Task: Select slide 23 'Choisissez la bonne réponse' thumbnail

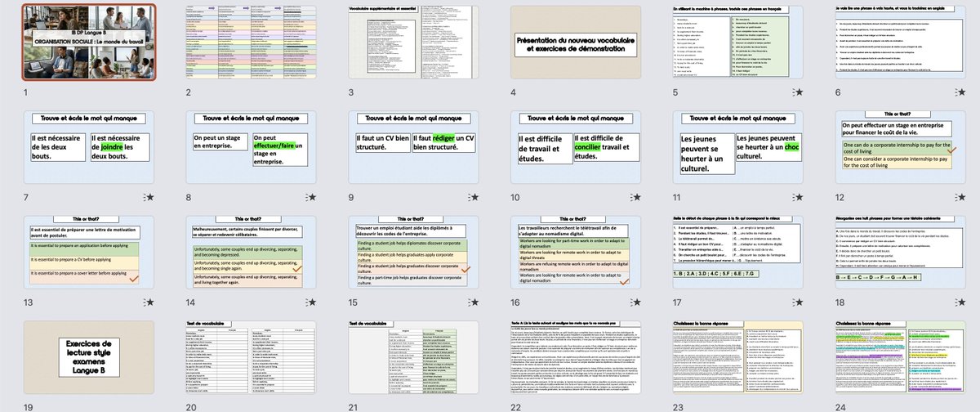Action: click(x=740, y=356)
